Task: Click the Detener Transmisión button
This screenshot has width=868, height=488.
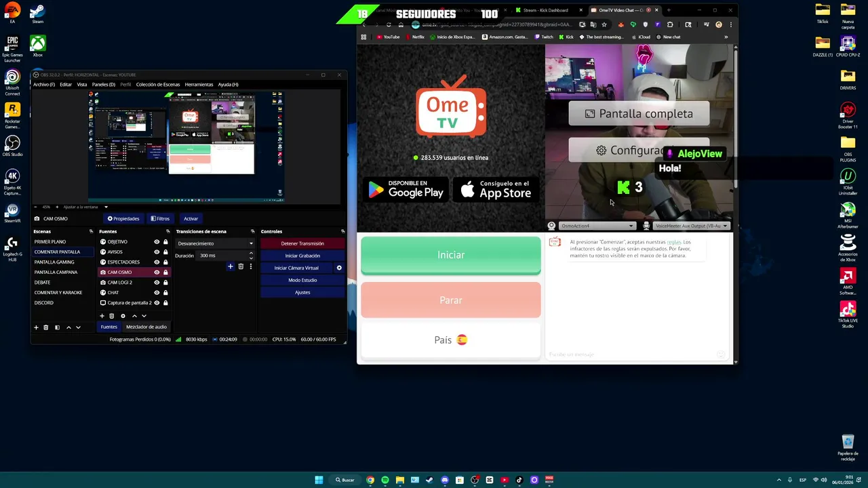Action: tap(302, 243)
